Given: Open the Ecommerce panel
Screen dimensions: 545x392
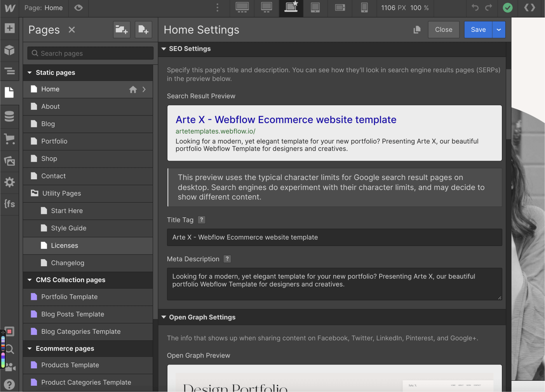Looking at the screenshot, I should (x=10, y=139).
